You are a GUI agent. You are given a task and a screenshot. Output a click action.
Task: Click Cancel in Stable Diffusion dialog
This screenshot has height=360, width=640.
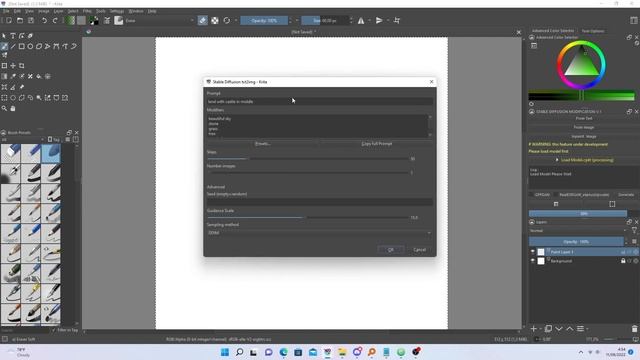[x=420, y=250]
